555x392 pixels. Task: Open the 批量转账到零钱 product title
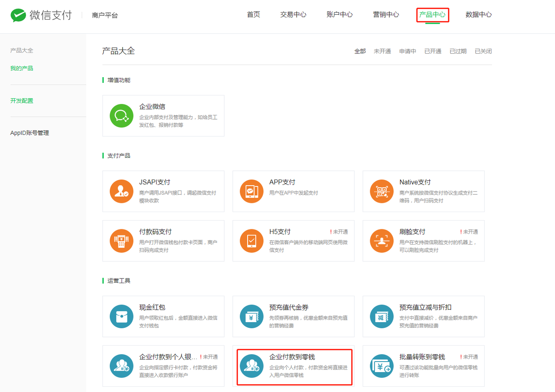pos(422,357)
